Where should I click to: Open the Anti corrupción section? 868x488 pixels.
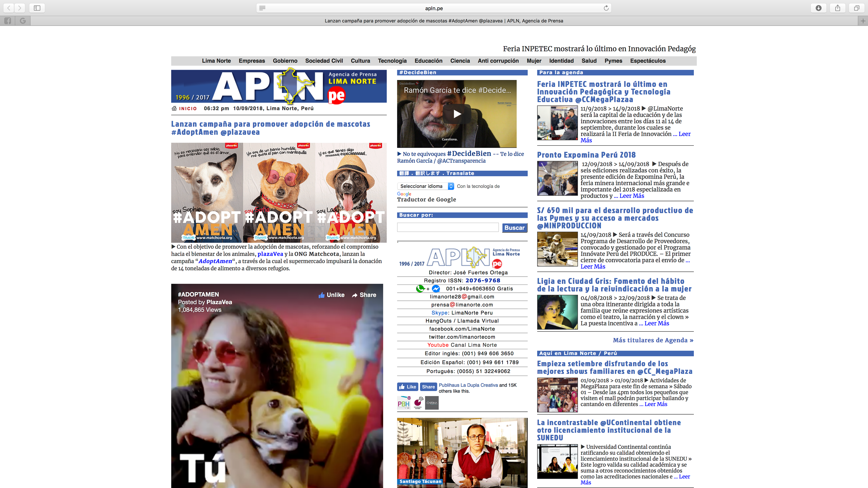click(x=498, y=61)
